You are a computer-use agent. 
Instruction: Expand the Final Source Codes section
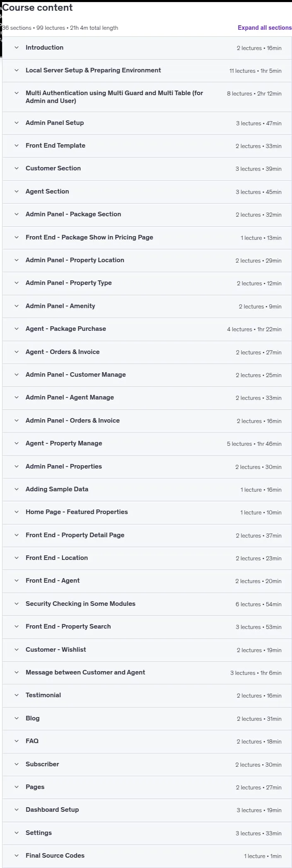(x=147, y=856)
